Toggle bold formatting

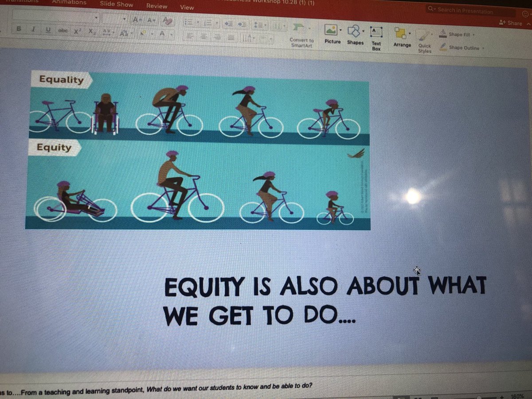pyautogui.click(x=19, y=29)
